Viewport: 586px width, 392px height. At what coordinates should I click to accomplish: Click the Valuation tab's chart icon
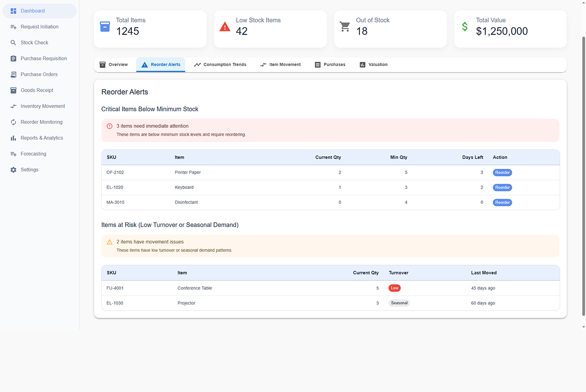click(362, 65)
